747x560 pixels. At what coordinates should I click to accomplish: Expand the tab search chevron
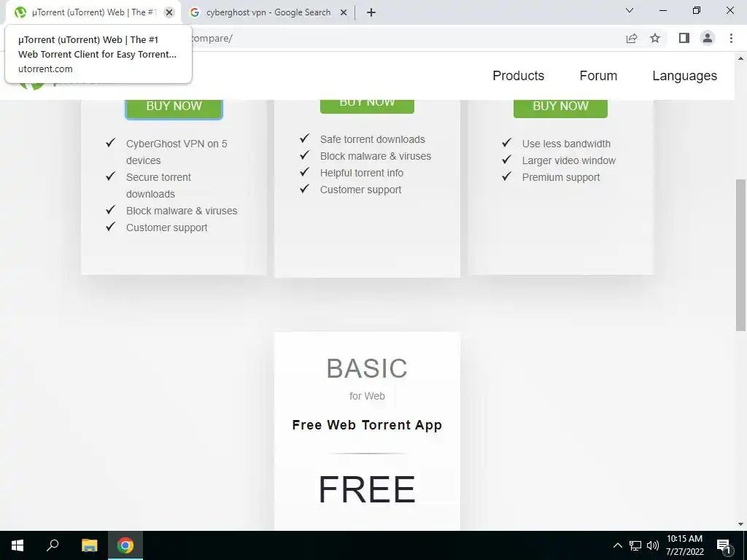pos(630,10)
